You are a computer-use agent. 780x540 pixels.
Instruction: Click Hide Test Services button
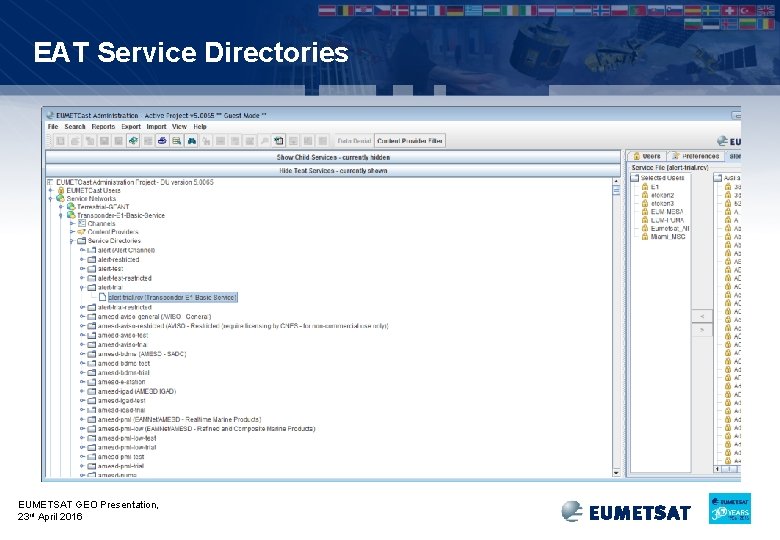click(333, 171)
